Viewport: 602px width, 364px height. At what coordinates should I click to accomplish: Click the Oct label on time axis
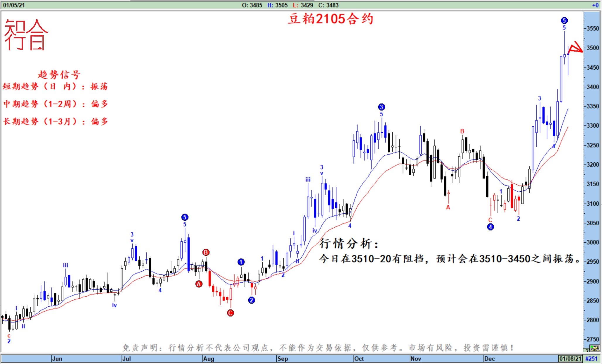pos(359,359)
